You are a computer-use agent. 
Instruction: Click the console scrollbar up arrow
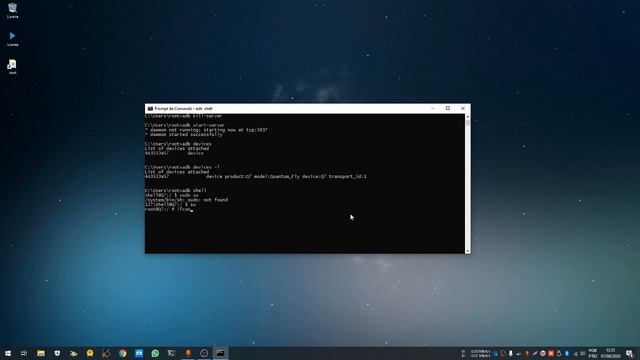coord(467,116)
